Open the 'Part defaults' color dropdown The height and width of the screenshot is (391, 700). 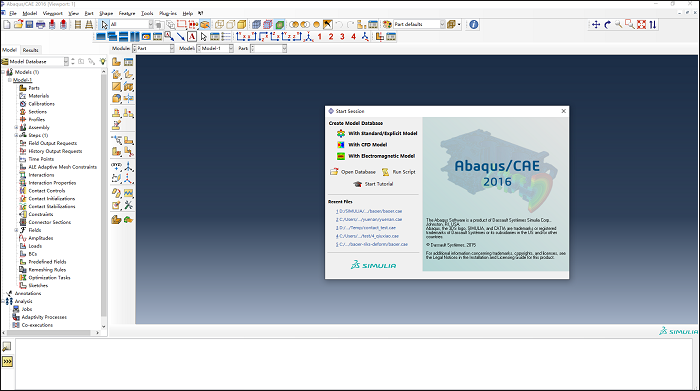pos(419,25)
